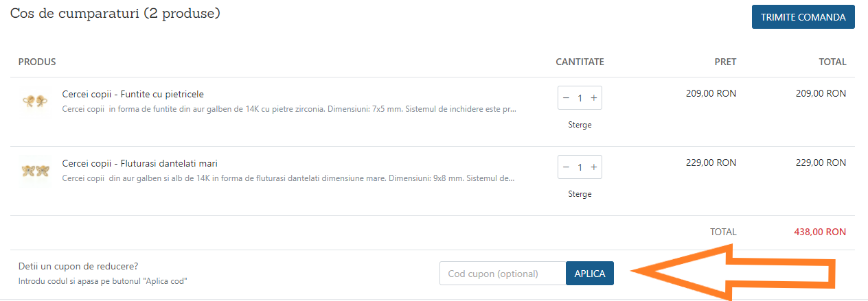This screenshot has width=868, height=301.
Task: Increase quantity for Funtite cu pietricele earrings
Action: (594, 98)
